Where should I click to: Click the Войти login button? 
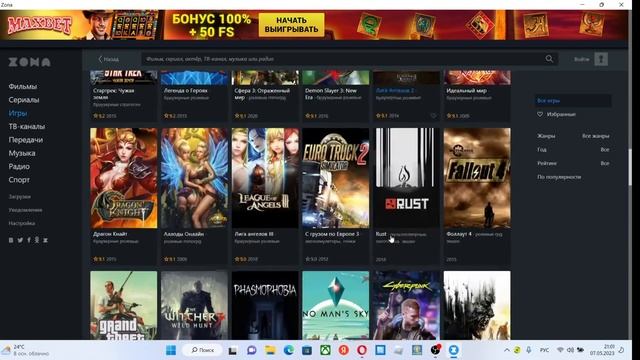(x=581, y=59)
